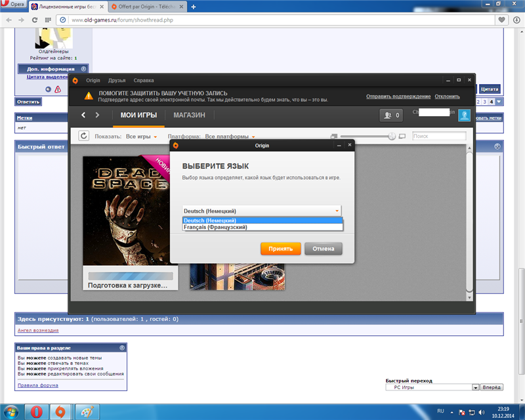The height and width of the screenshot is (420, 525).
Task: Select Français (Французский) from the list
Action: 262,227
